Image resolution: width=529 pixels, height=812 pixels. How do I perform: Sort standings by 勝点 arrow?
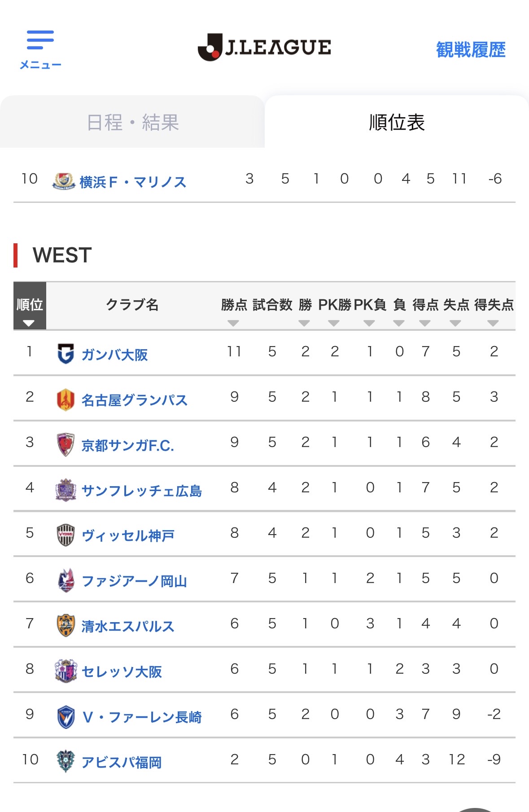tap(233, 323)
